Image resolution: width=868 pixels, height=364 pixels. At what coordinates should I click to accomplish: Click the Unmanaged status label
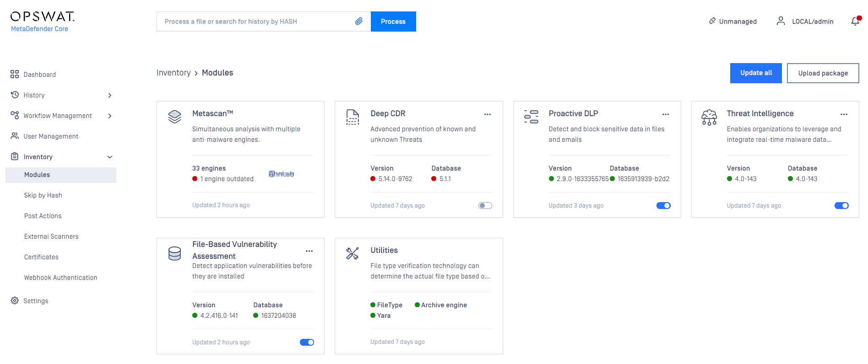click(738, 21)
